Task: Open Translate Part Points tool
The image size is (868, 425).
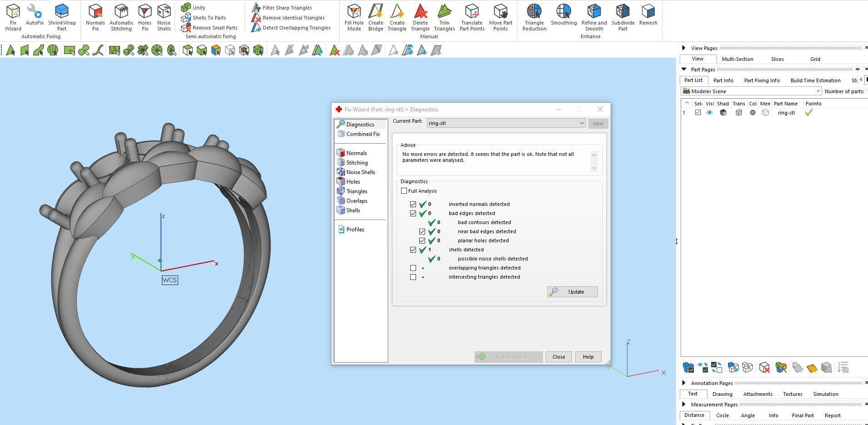Action: click(472, 18)
